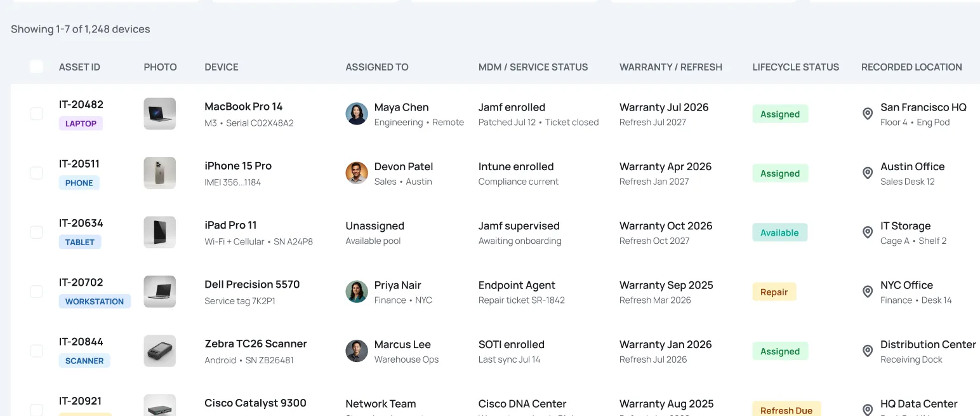This screenshot has height=416, width=980.
Task: Click Jamf enrolled status text
Action: [512, 107]
